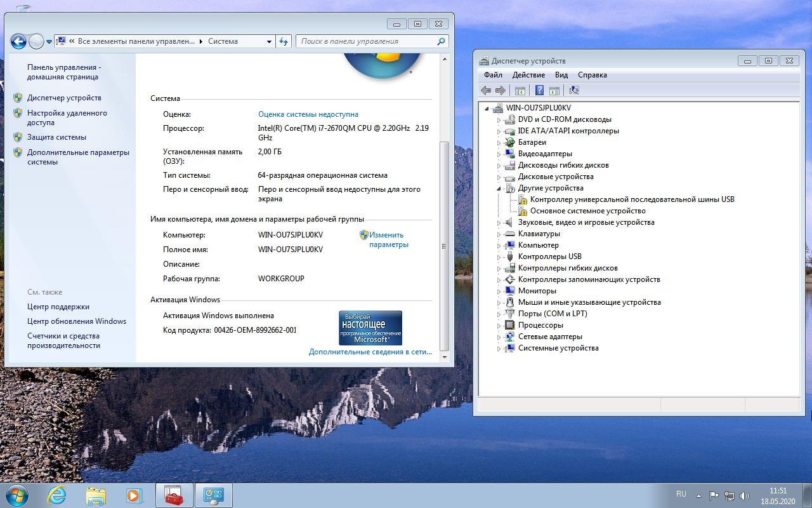Go back in the System control panel window
The image size is (812, 508).
(18, 42)
